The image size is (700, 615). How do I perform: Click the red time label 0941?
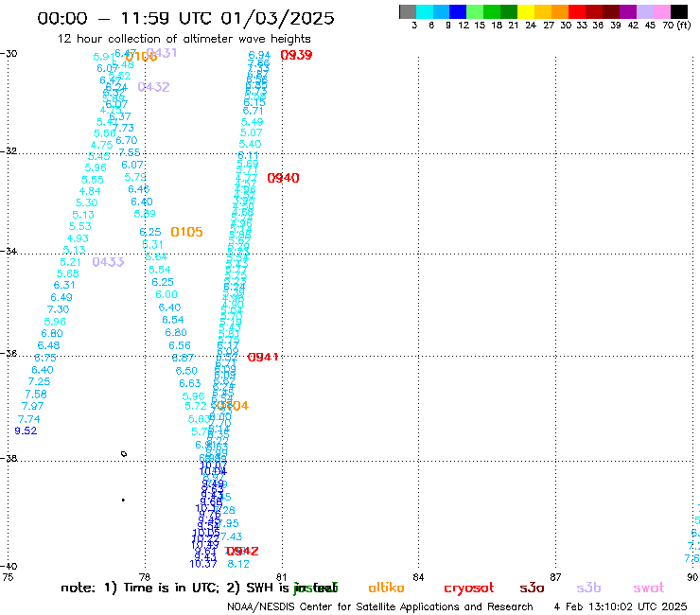pos(263,357)
